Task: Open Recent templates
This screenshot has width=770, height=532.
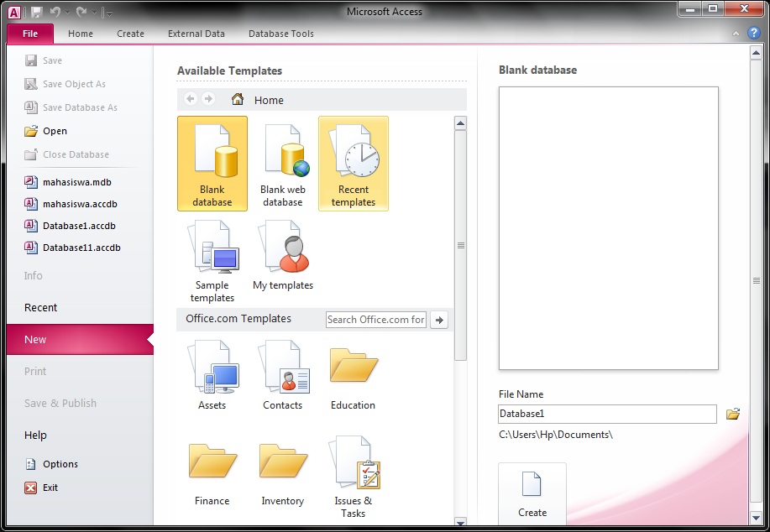Action: click(x=353, y=164)
